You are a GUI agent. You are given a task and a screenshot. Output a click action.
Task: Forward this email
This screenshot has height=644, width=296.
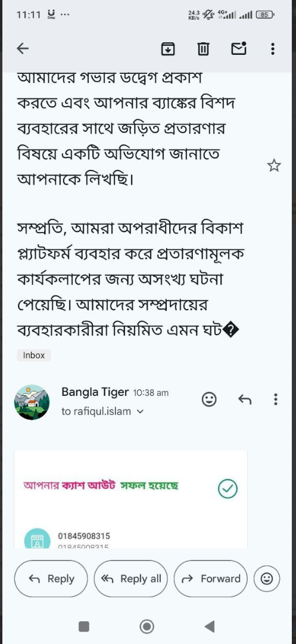(x=211, y=578)
